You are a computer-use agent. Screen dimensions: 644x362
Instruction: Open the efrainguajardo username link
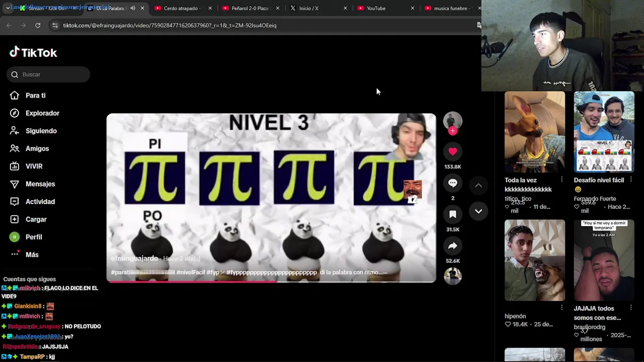click(134, 258)
